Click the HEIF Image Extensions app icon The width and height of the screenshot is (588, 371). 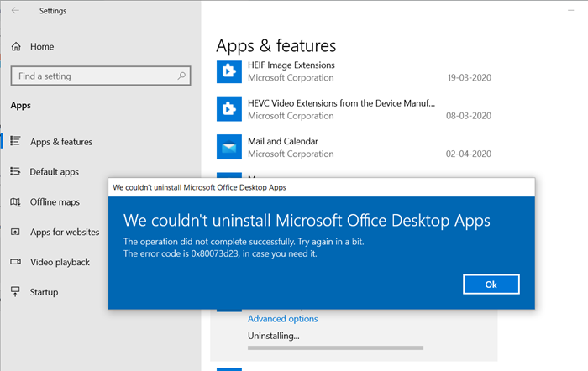pyautogui.click(x=228, y=71)
